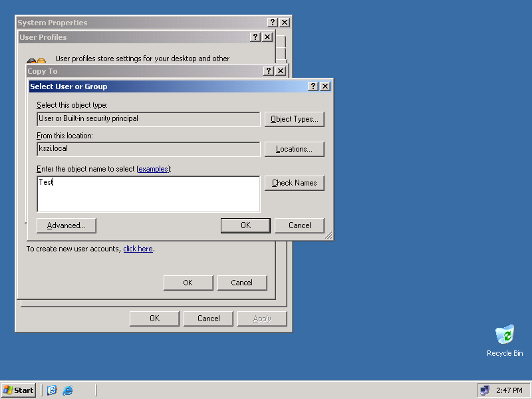
Task: Click help icon in System Properties title bar
Action: point(273,23)
